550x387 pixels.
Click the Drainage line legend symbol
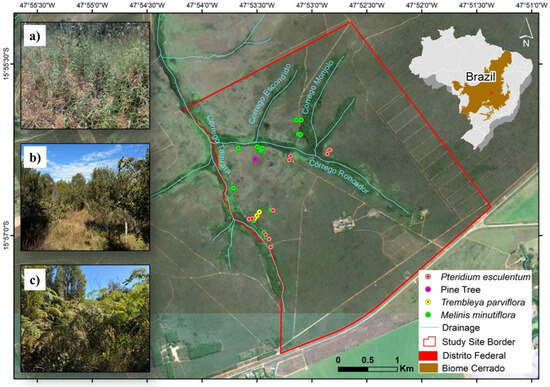pos(429,327)
